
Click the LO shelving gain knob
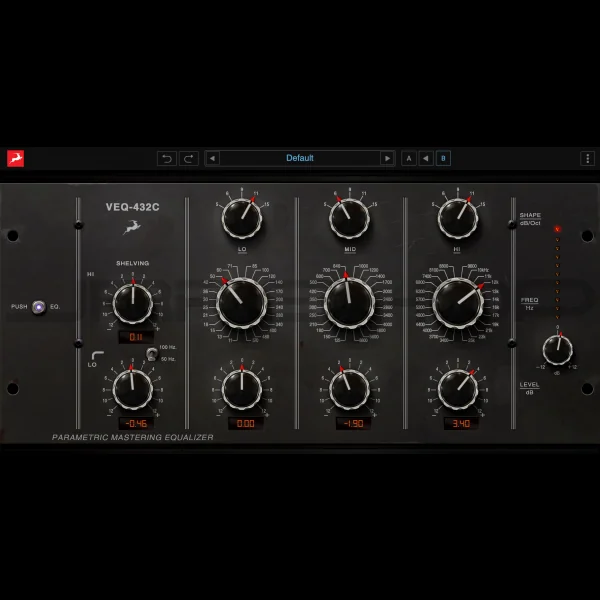tap(133, 390)
